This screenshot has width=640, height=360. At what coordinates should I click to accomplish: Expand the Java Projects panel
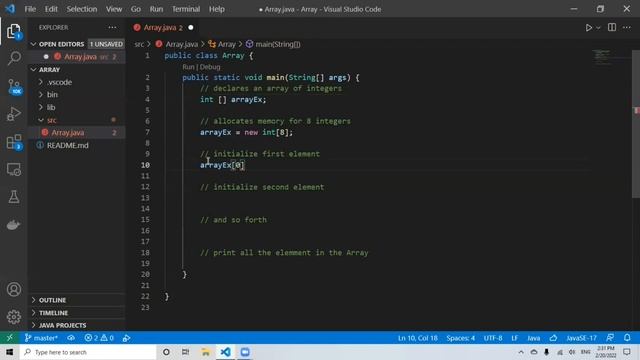62,325
